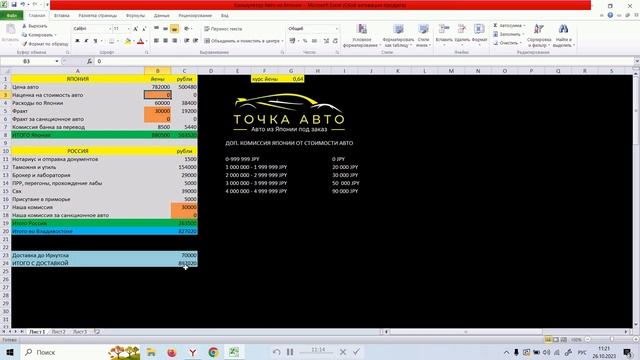Click the Cut (Вырезать) scissors icon
Viewport: 640px width, 360px height.
[24, 26]
